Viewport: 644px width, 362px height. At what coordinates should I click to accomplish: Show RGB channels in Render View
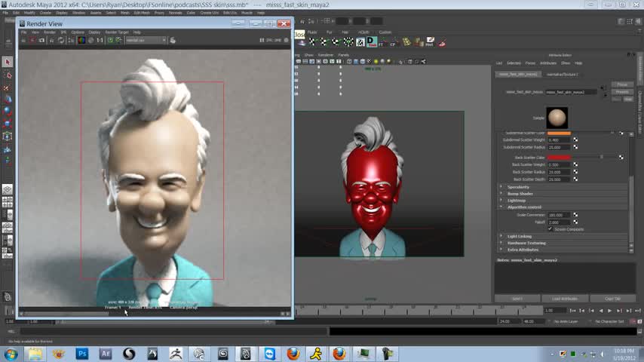[x=81, y=40]
